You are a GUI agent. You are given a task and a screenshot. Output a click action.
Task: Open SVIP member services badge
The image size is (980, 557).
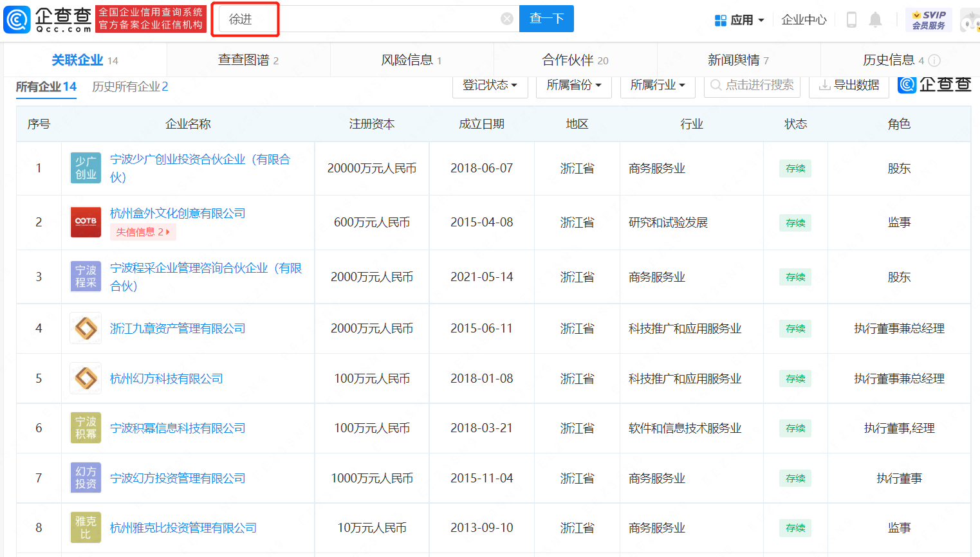tap(929, 20)
